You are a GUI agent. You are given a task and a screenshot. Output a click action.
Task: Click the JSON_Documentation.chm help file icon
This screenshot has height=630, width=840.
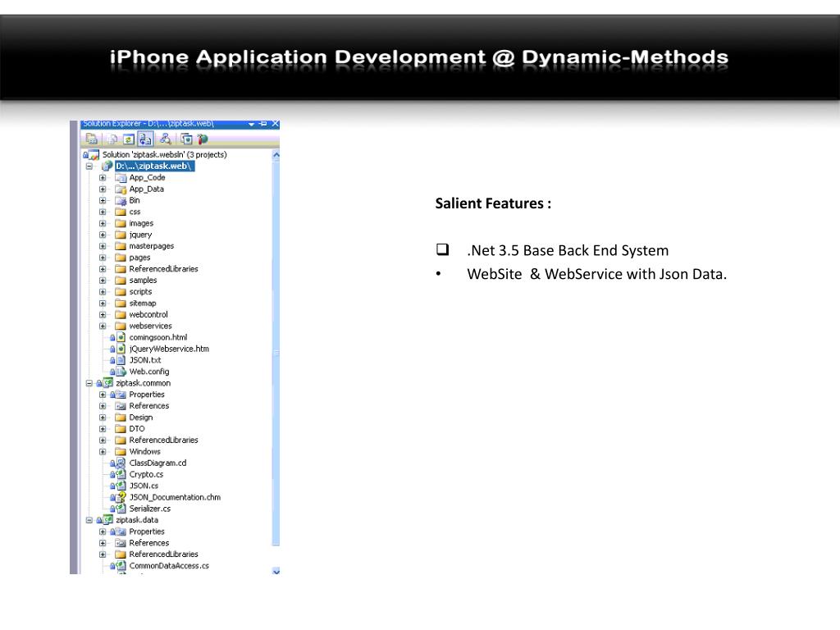[x=121, y=497]
